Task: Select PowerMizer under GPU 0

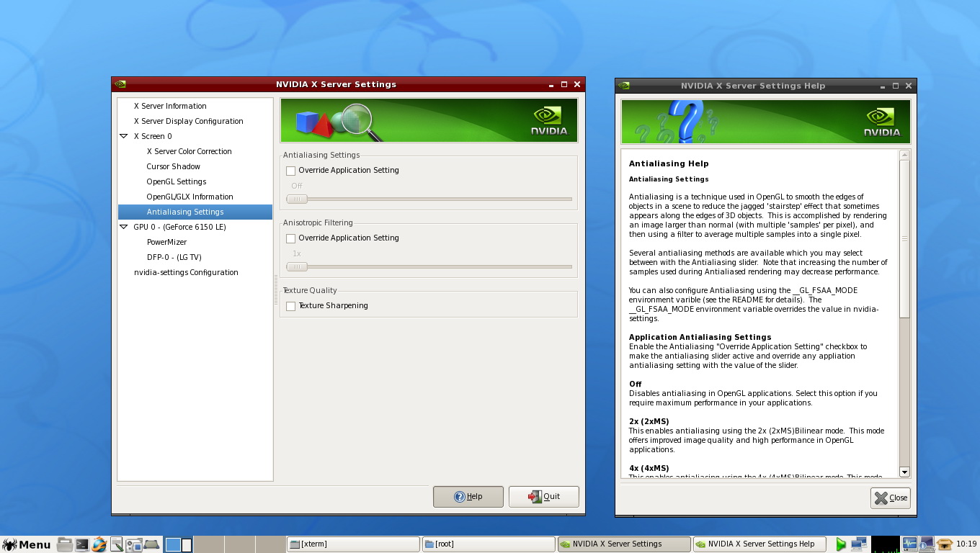Action: click(166, 242)
